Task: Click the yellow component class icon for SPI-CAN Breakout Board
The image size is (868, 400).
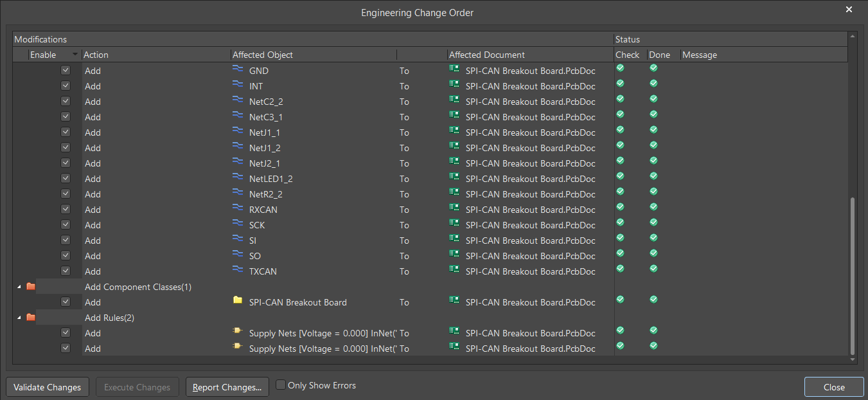Action: [x=238, y=300]
